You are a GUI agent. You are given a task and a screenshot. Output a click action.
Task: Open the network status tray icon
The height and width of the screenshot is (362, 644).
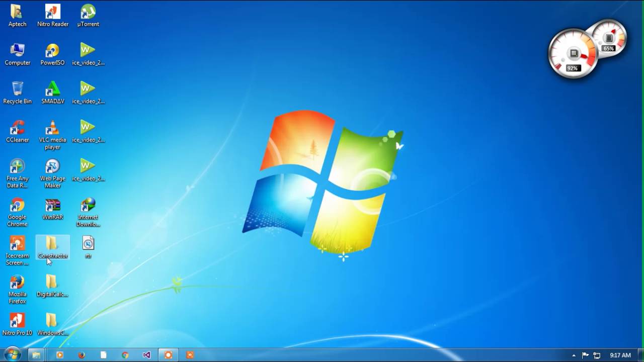[597, 355]
